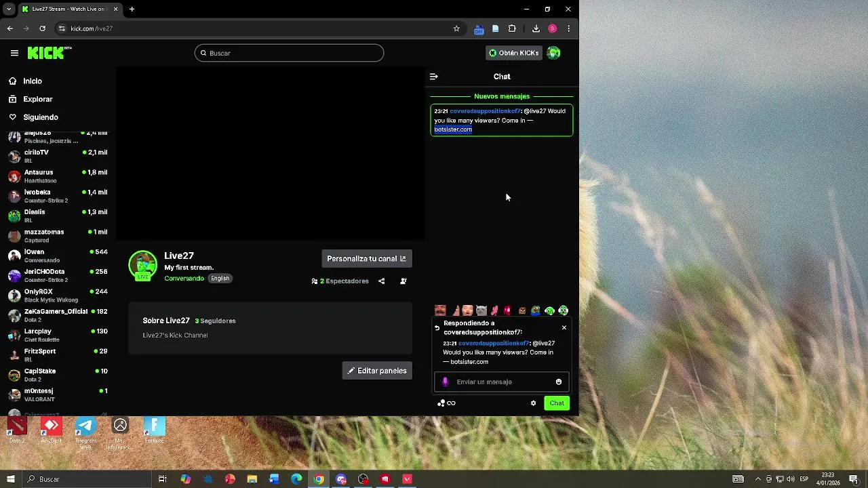Click the purple microphone icon in message box
Image resolution: width=868 pixels, height=488 pixels.
tap(446, 382)
